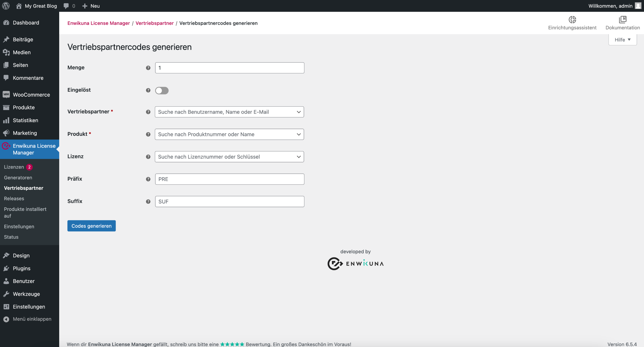The image size is (644, 347).
Task: Click the Design paintbrush icon
Action: click(x=6, y=256)
